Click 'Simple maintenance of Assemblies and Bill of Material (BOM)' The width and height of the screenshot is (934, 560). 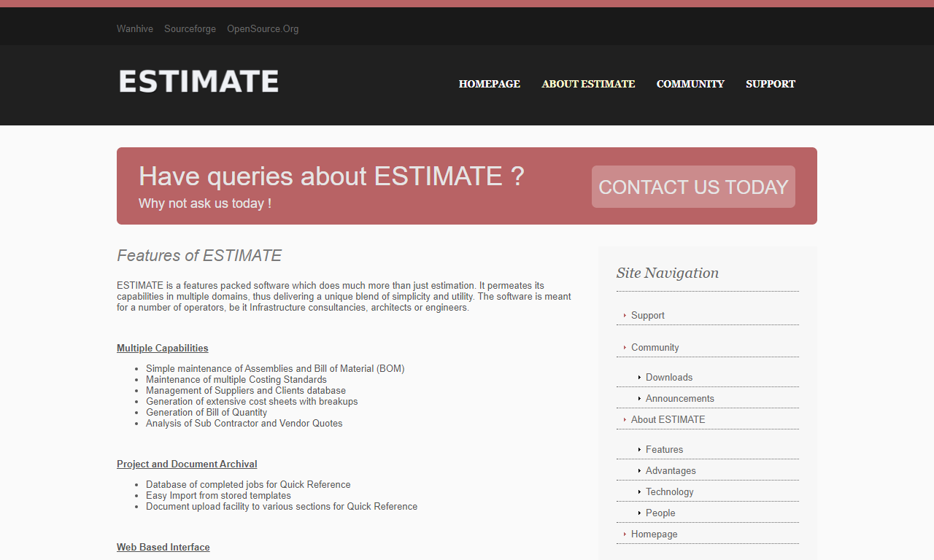(x=275, y=369)
